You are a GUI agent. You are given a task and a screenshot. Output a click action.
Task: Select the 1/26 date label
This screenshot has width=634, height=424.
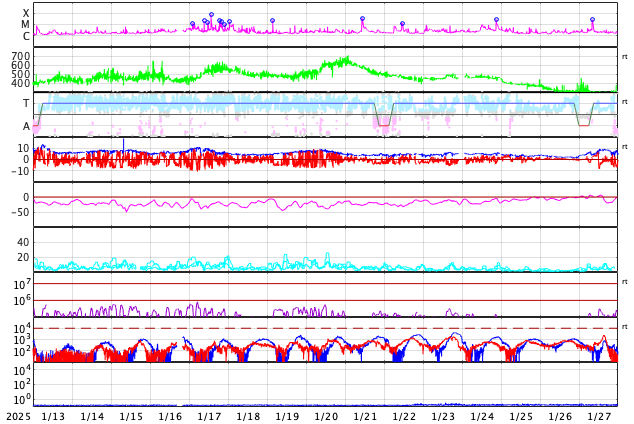pyautogui.click(x=560, y=417)
